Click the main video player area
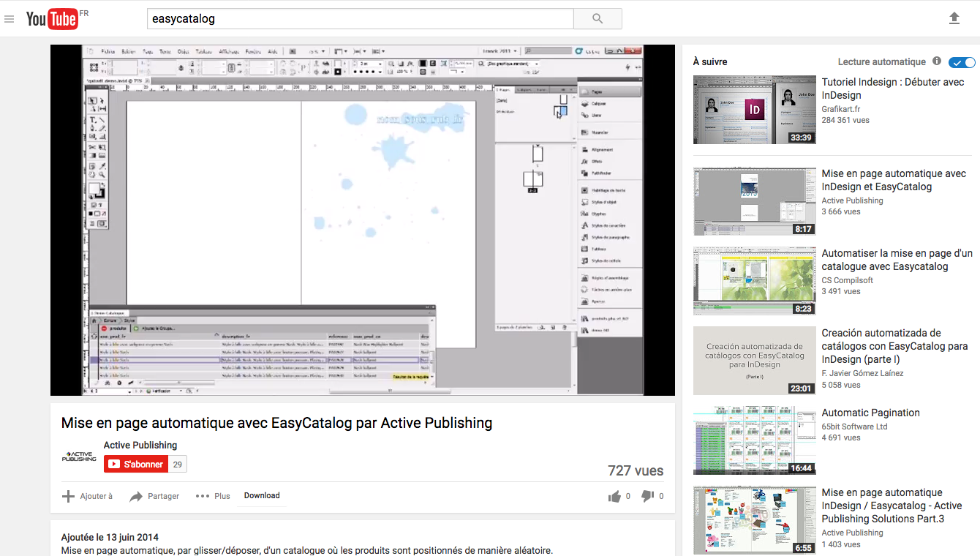980x556 pixels. [x=363, y=219]
